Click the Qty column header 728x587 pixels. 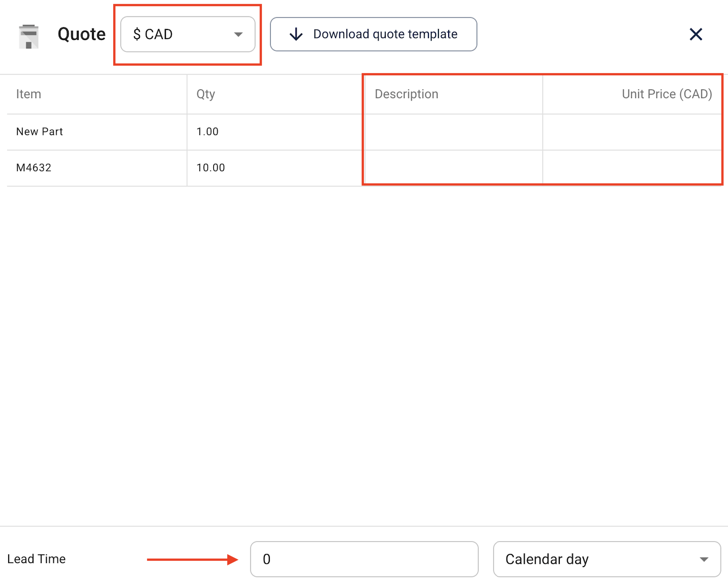(205, 94)
